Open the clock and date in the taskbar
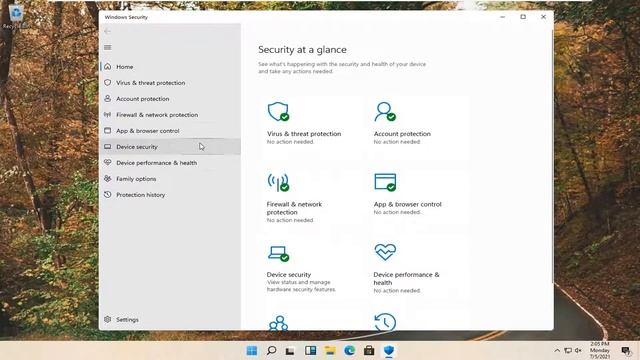The height and width of the screenshot is (360, 640). (600, 351)
